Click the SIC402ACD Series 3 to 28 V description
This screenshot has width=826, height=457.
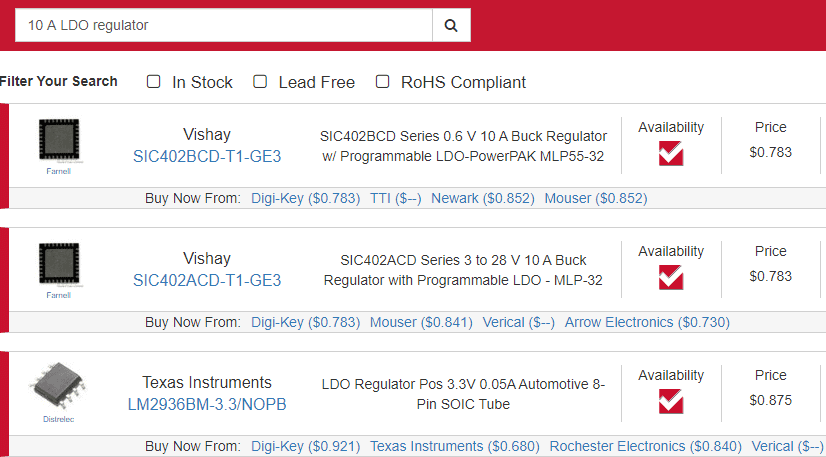pos(463,270)
